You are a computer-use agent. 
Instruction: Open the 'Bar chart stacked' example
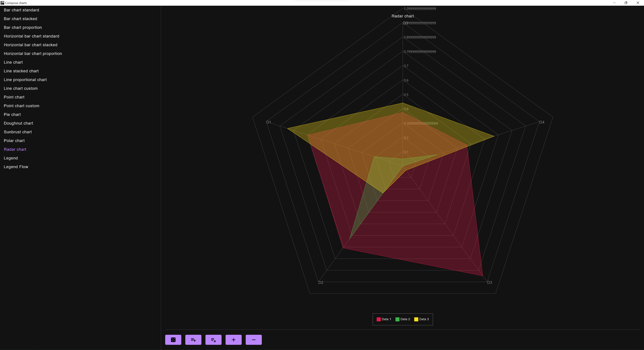[x=20, y=19]
